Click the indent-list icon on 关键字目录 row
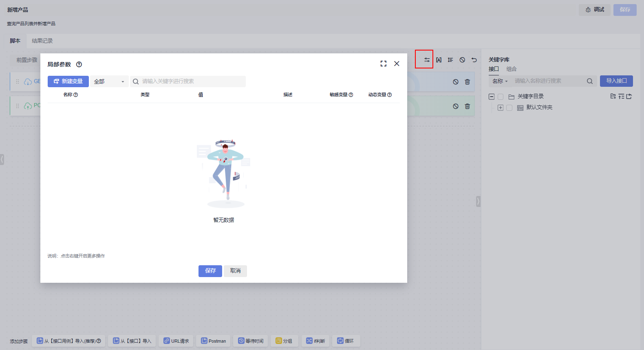 pos(621,96)
